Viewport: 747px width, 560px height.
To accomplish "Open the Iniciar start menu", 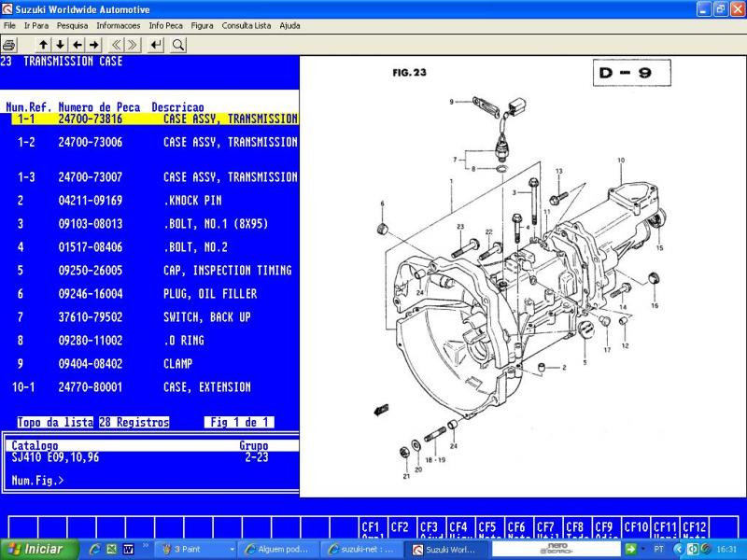I will point(39,549).
